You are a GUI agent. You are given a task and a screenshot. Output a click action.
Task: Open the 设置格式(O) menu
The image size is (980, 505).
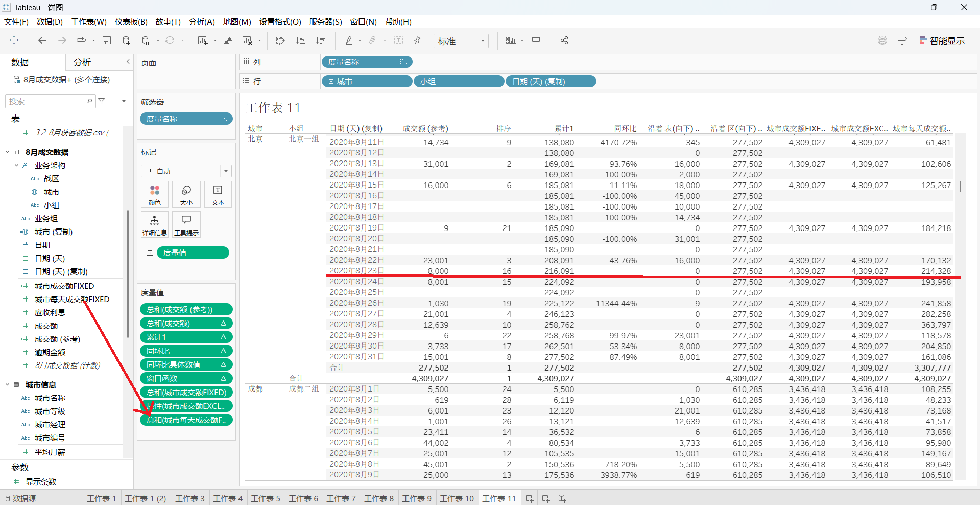[x=280, y=21]
